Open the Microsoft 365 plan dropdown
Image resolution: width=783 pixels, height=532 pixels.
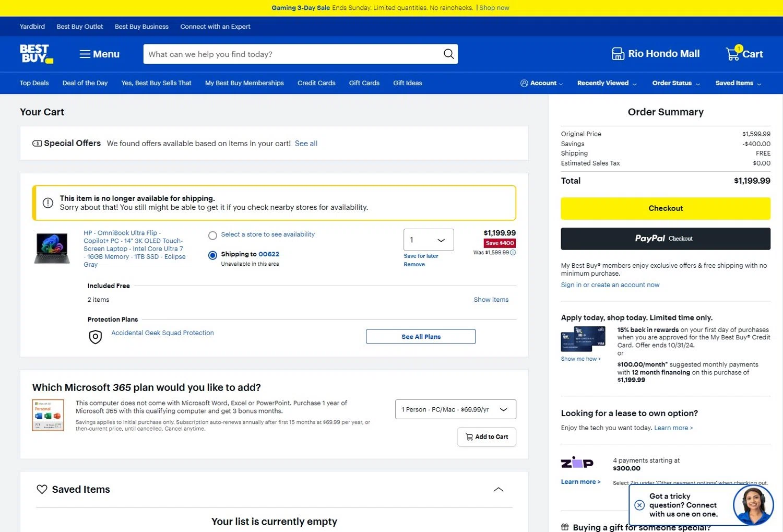pyautogui.click(x=456, y=409)
